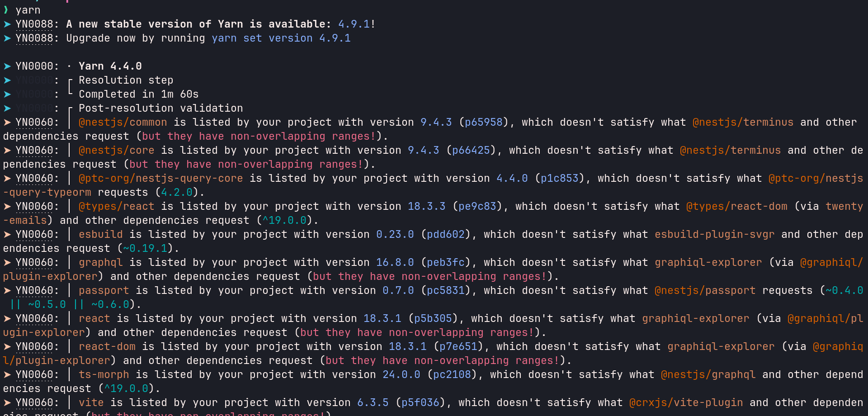The image size is (868, 416).
Task: Click the hash pe9c83
Action: [x=477, y=206]
